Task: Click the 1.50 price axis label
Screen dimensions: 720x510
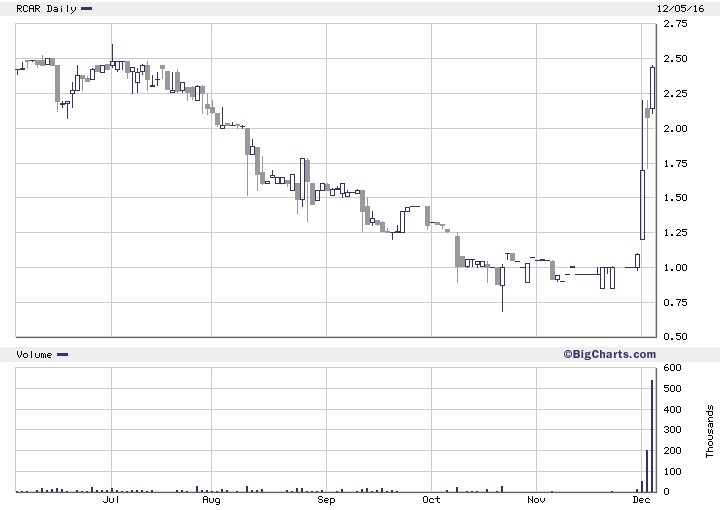Action: tap(675, 197)
